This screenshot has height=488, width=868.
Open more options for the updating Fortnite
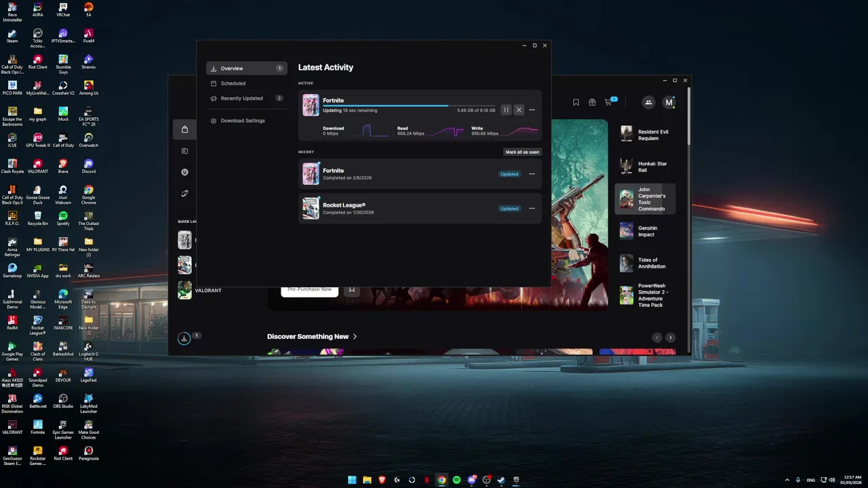point(532,110)
